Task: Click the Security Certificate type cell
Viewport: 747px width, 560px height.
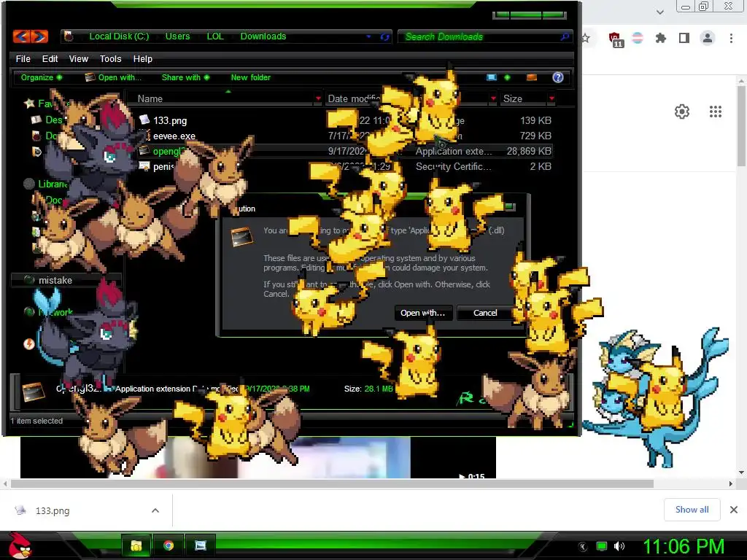Action: (x=453, y=167)
